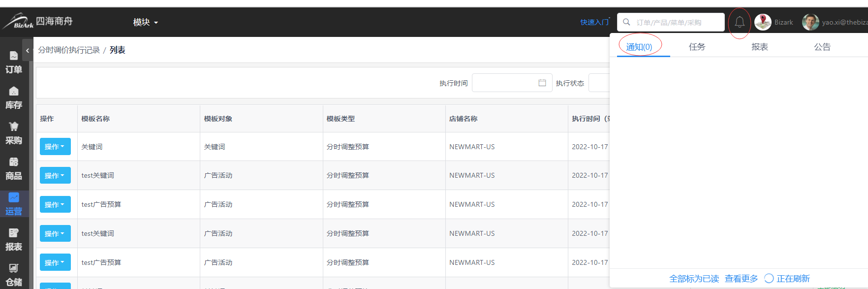Click the Bizark avatar picture
Viewport: 868px width, 289px height.
point(763,22)
